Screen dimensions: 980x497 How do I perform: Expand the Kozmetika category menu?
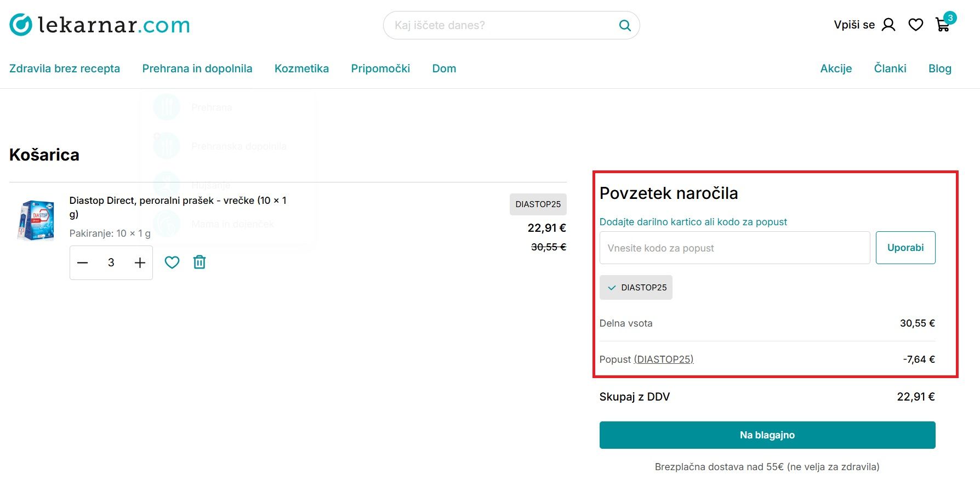coord(301,68)
